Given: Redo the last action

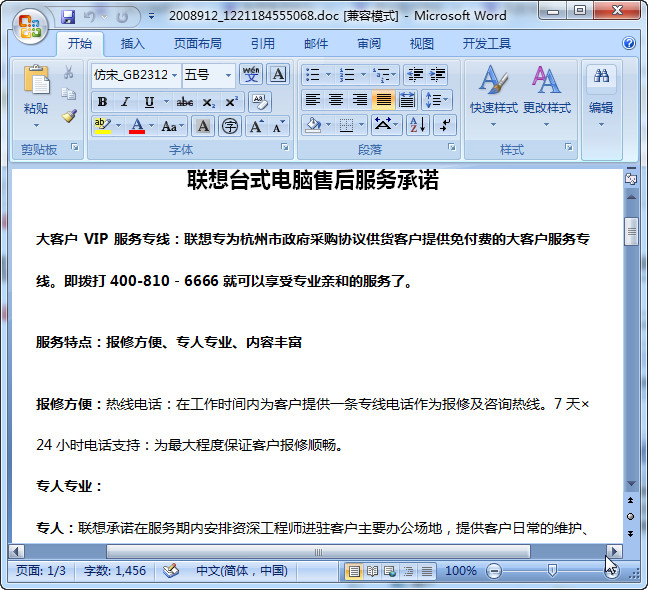Looking at the screenshot, I should 122,17.
